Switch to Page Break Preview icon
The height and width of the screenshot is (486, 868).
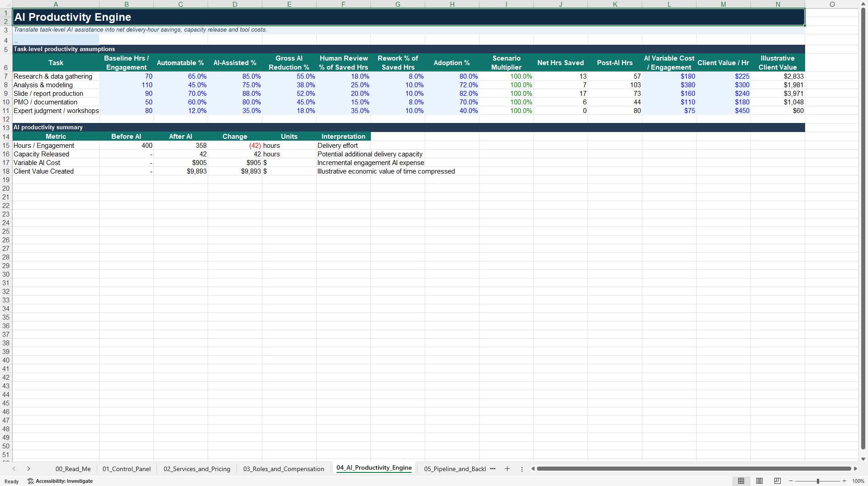click(x=778, y=481)
